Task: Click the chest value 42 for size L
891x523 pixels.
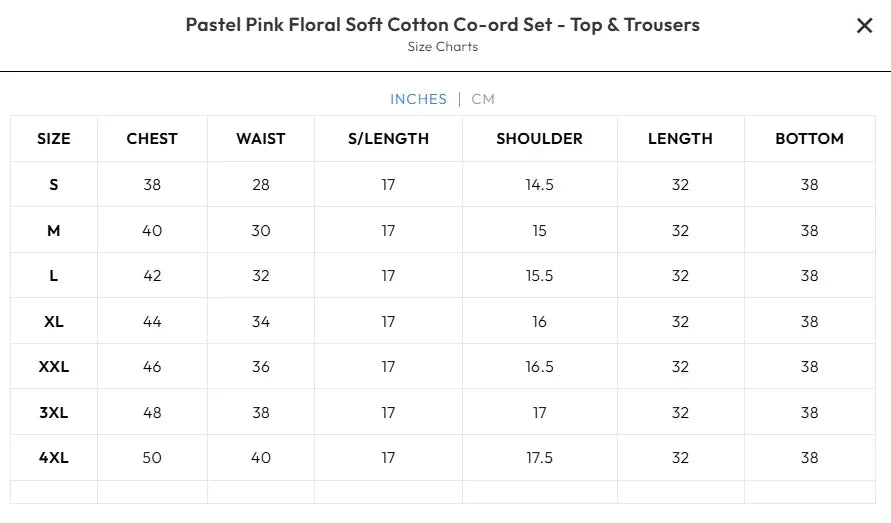Action: [x=152, y=276]
